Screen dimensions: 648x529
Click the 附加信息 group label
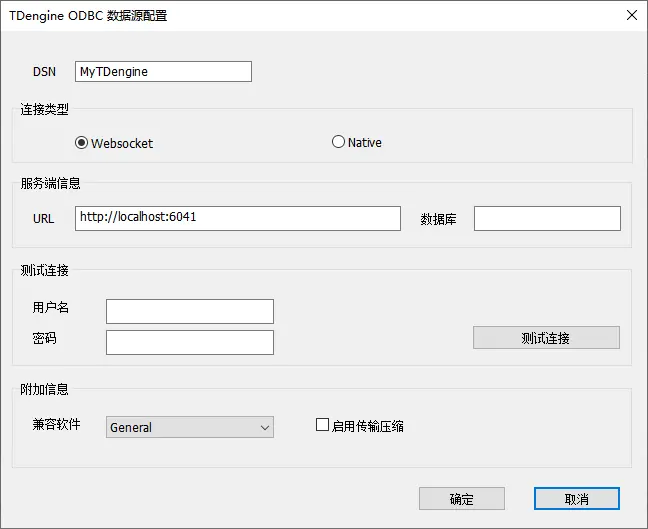click(x=44, y=389)
